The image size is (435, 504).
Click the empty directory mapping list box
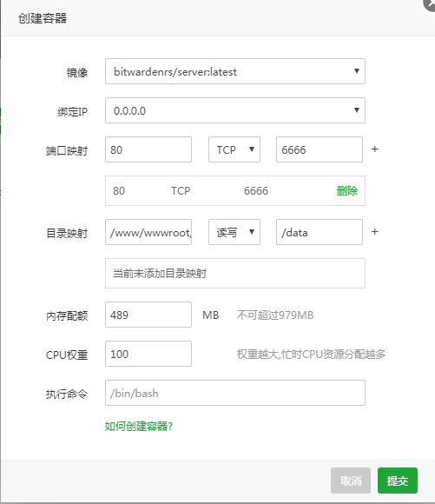click(235, 273)
